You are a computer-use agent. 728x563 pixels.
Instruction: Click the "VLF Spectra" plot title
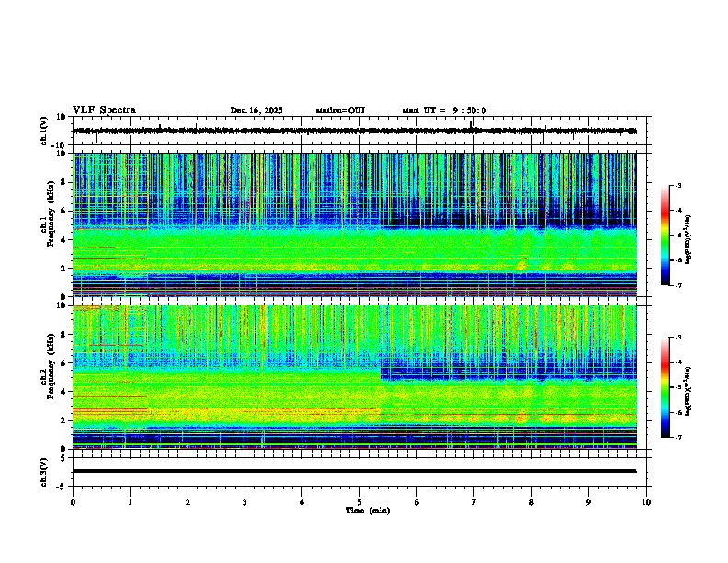tap(104, 110)
